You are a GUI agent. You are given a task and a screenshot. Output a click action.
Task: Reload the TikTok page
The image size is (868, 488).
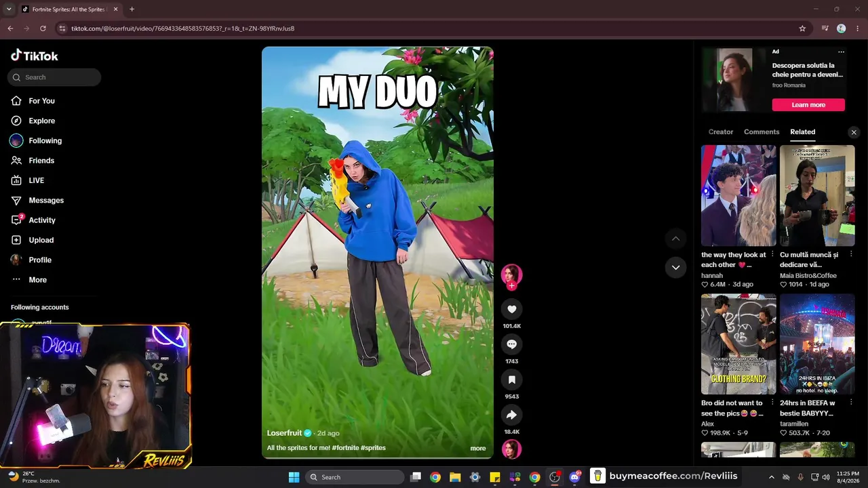coord(43,28)
